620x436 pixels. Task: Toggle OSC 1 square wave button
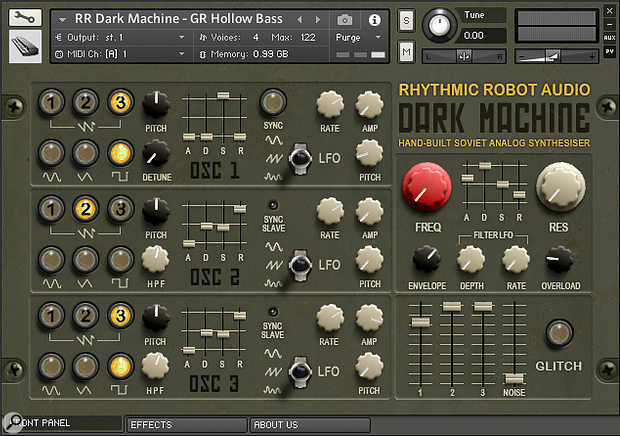(x=120, y=153)
